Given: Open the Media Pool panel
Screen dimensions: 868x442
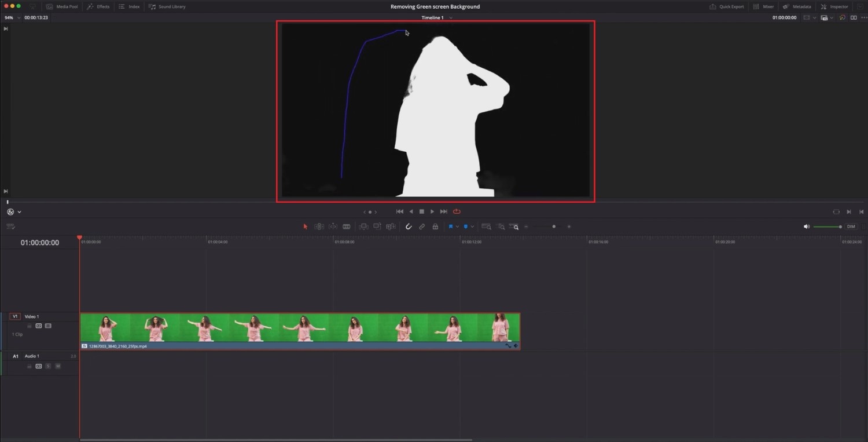Looking at the screenshot, I should pos(61,6).
